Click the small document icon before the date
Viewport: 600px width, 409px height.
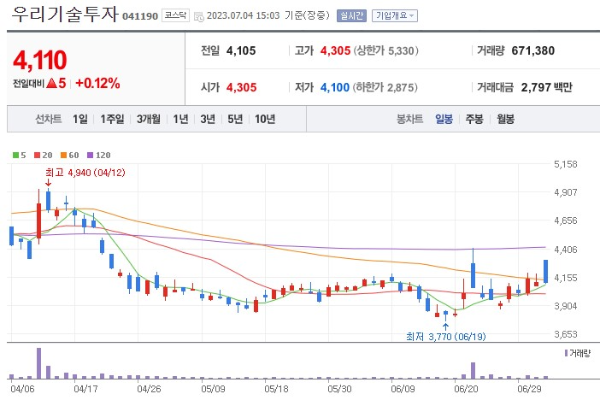(199, 16)
